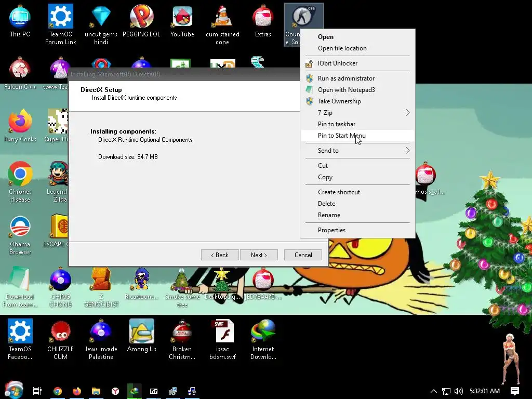Cancel the DirectX Setup wizard
This screenshot has width=532, height=399.
(x=303, y=255)
